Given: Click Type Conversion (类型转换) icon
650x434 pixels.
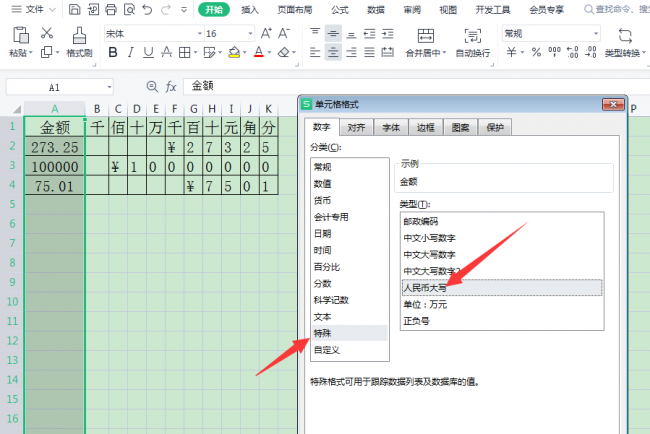Looking at the screenshot, I should click(x=625, y=36).
